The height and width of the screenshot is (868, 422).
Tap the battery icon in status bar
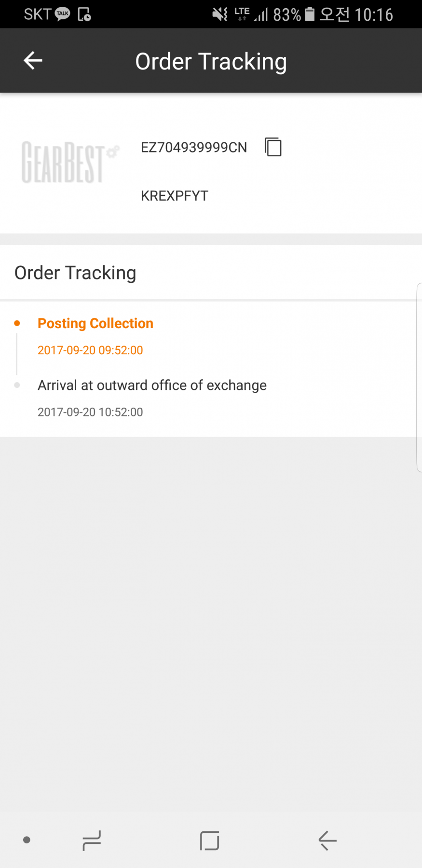pyautogui.click(x=310, y=14)
